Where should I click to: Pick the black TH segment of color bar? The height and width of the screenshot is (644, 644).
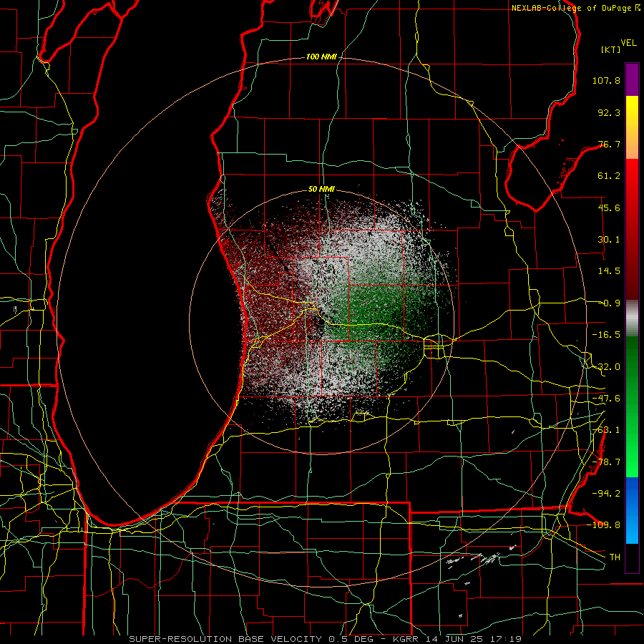(632, 557)
